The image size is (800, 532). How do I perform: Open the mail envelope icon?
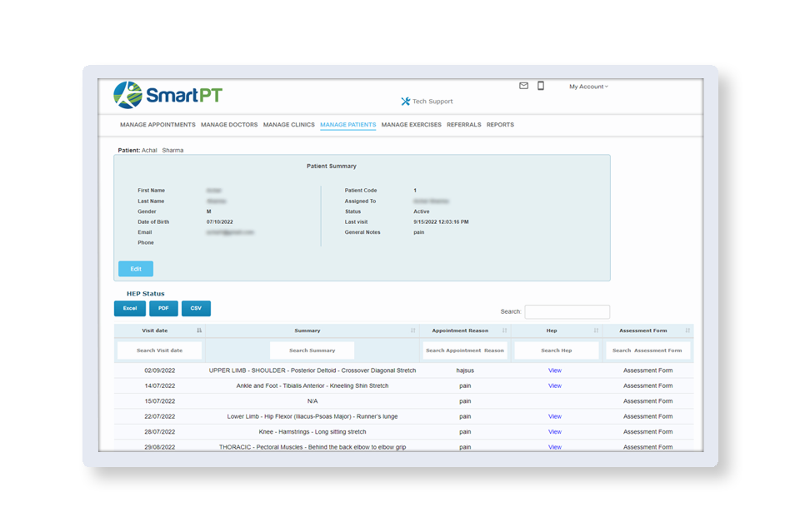click(523, 86)
